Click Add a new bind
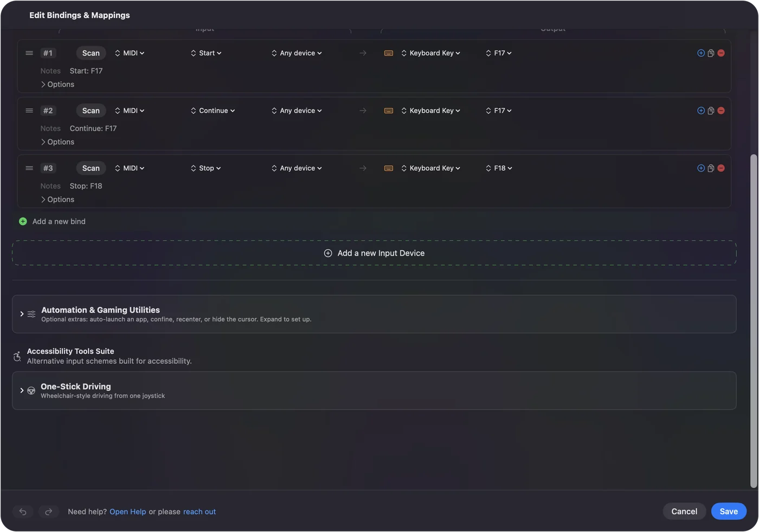759x532 pixels. pyautogui.click(x=53, y=221)
